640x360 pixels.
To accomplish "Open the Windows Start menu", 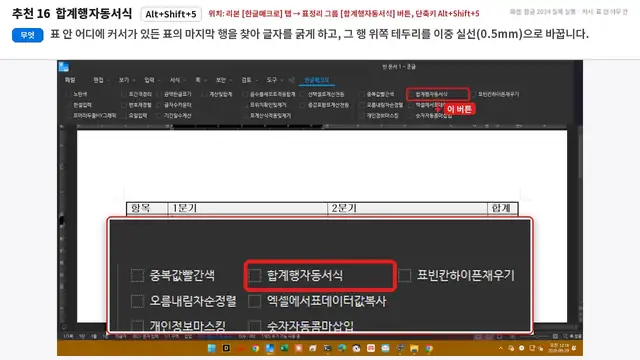I will point(211,348).
